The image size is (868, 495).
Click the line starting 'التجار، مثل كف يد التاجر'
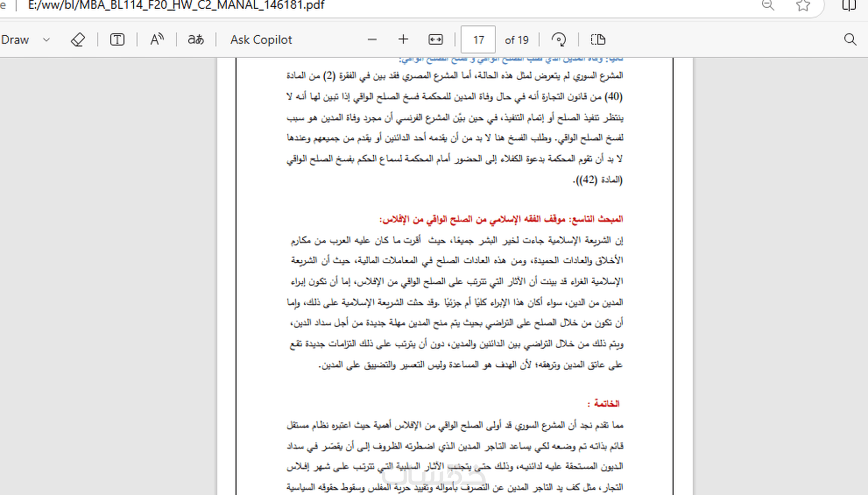coord(454,487)
